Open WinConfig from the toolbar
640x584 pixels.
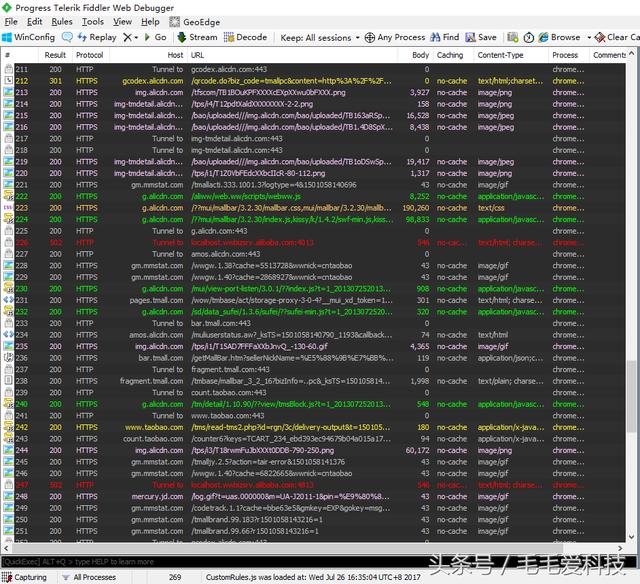tap(29, 37)
